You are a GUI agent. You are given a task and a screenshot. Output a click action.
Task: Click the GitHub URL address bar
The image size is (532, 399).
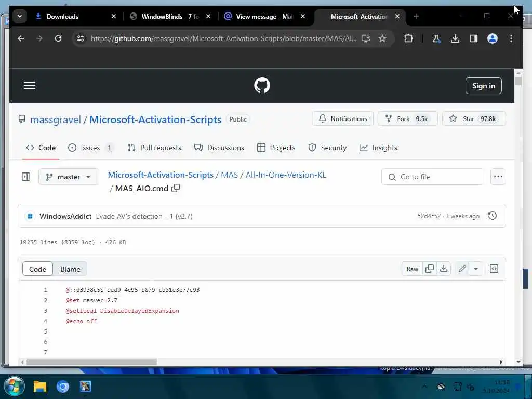(223, 38)
